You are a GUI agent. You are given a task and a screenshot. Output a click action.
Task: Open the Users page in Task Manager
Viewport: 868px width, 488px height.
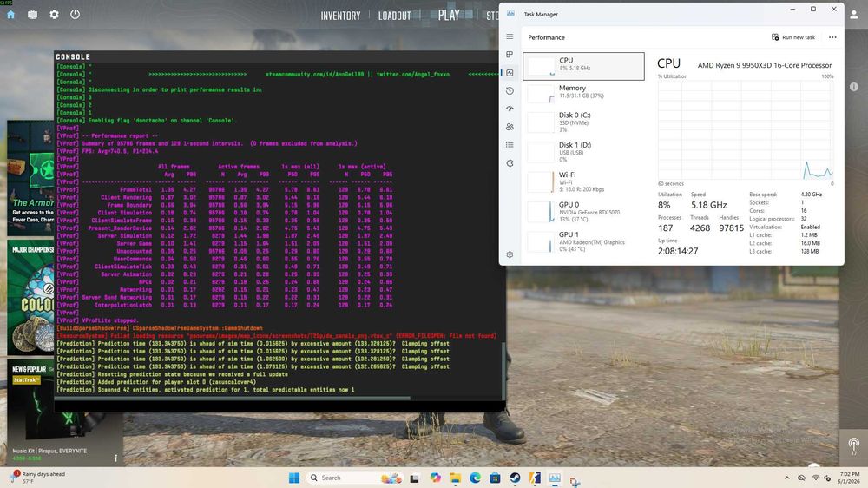510,127
